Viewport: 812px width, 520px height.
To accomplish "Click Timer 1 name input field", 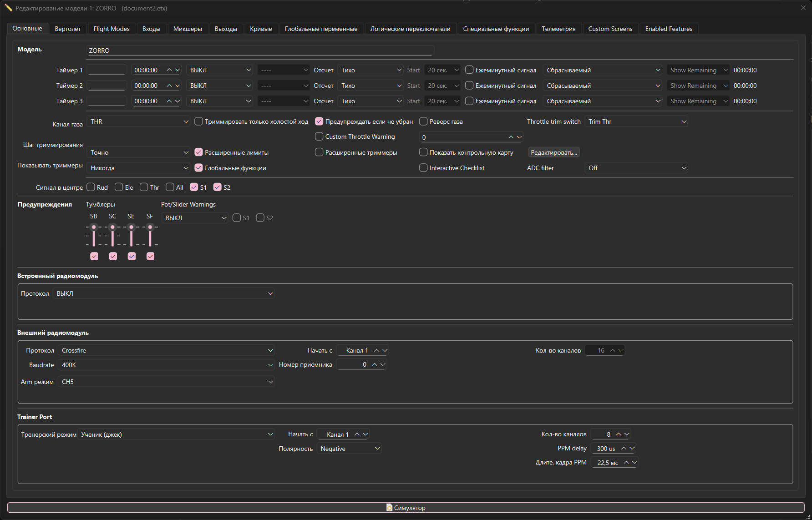I will coord(107,70).
